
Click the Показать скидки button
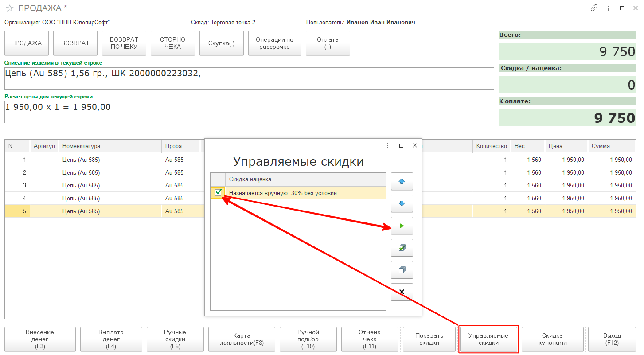[x=429, y=339]
